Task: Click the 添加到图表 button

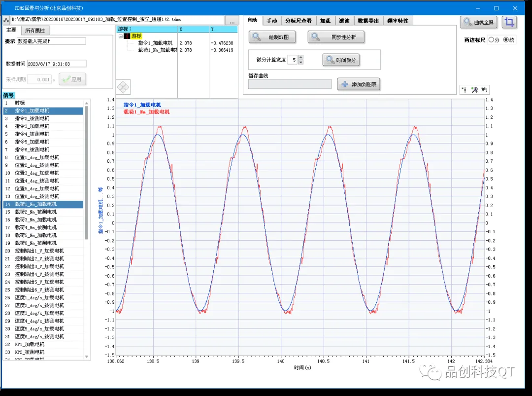Action: [x=359, y=84]
